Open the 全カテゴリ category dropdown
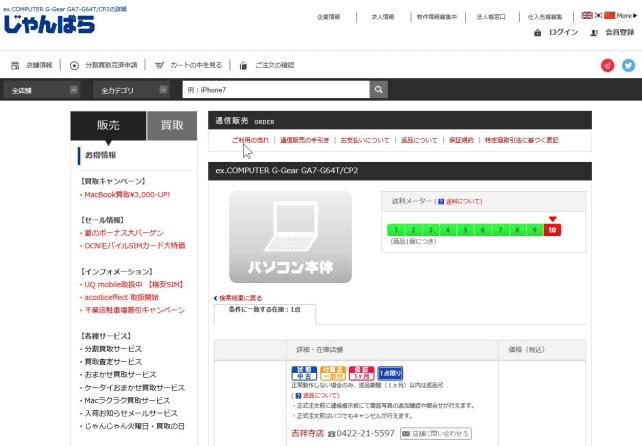The width and height of the screenshot is (642, 446). coord(131,90)
